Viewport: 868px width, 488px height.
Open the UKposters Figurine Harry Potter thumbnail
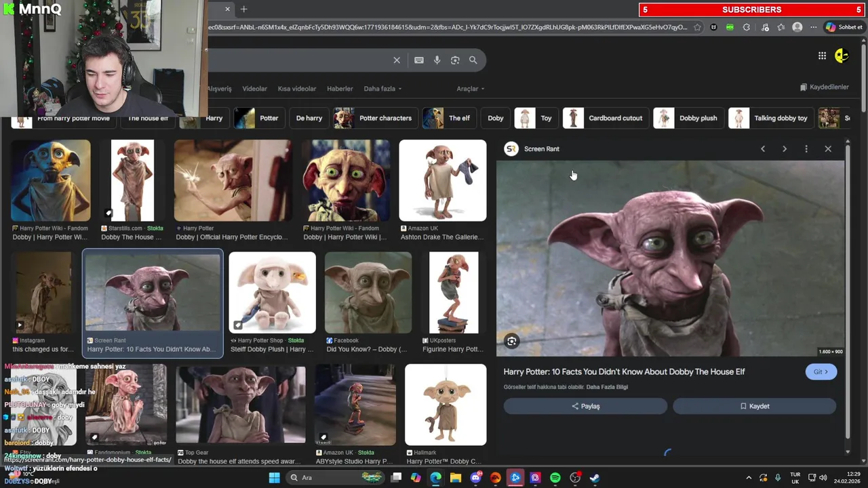(x=454, y=293)
